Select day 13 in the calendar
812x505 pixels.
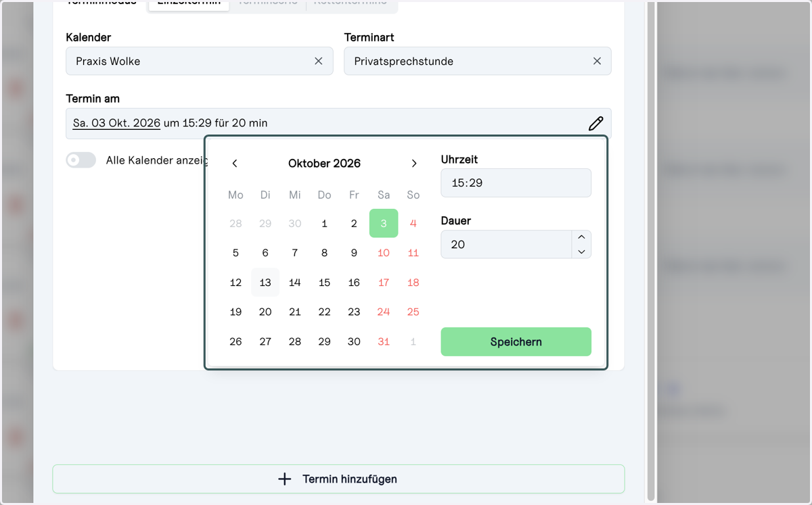[265, 283]
